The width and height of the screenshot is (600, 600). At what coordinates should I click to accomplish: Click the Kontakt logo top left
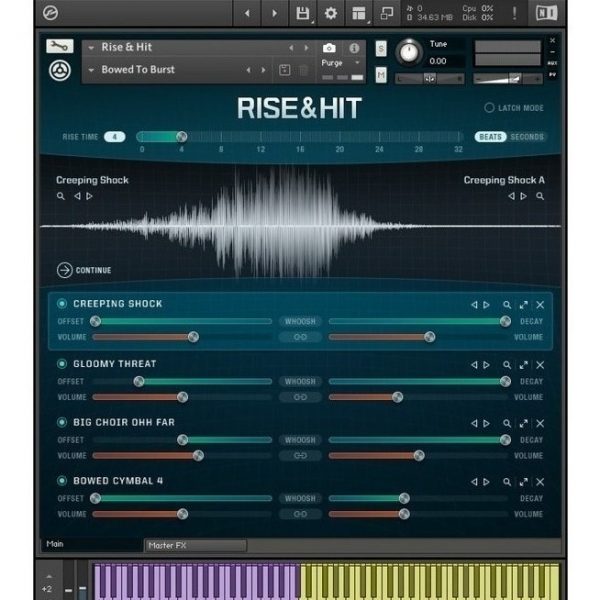click(51, 13)
